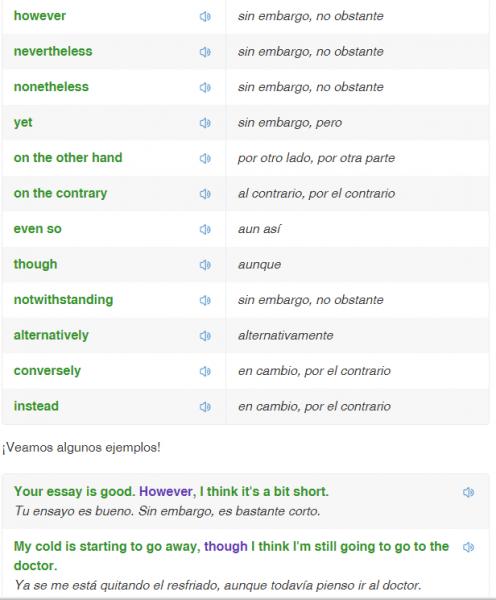Play audio for "yet"

pyautogui.click(x=205, y=123)
